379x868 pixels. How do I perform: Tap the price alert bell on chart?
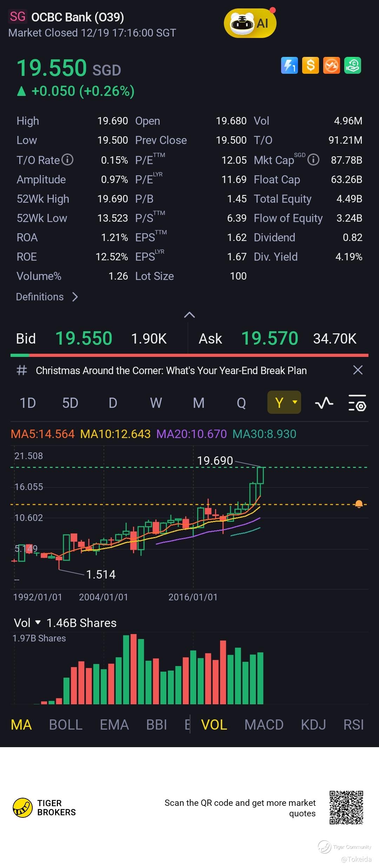[359, 504]
